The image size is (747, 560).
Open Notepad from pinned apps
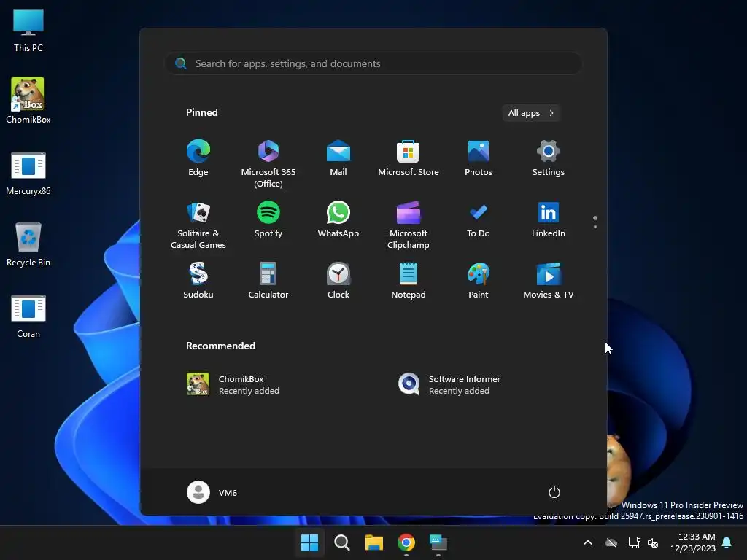click(409, 281)
